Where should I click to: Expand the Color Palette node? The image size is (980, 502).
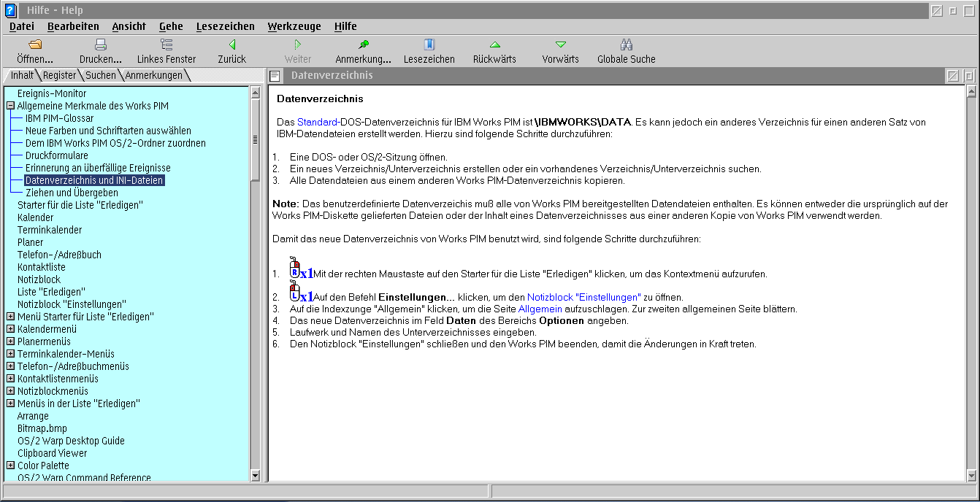(11, 466)
